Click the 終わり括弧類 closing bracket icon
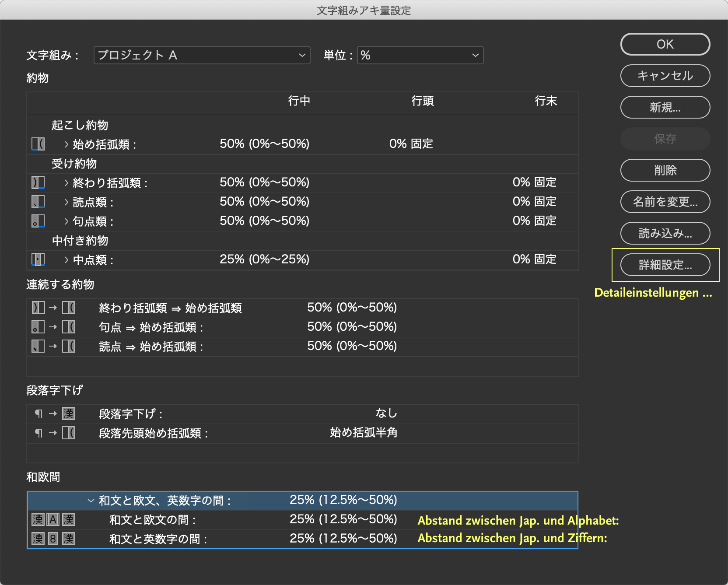Image resolution: width=728 pixels, height=585 pixels. tap(38, 182)
